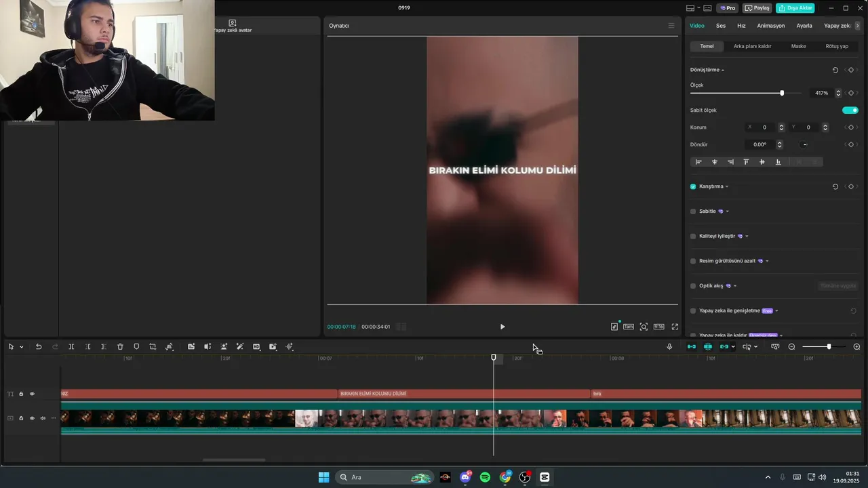The image size is (868, 488).
Task: Open the Oynatıcı player hamburger menu
Action: pyautogui.click(x=671, y=26)
